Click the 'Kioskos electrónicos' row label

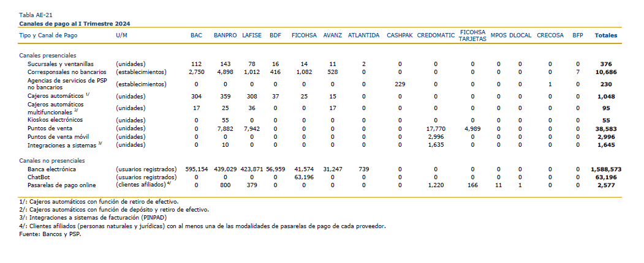[55, 120]
